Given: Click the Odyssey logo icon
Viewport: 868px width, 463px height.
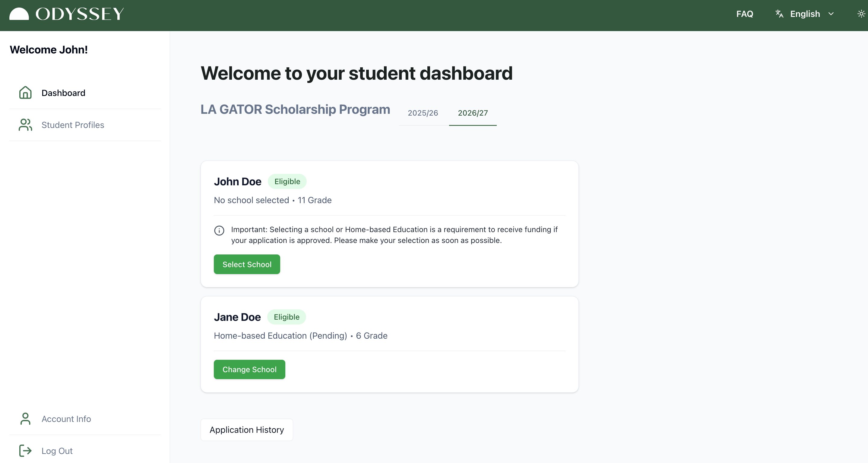Looking at the screenshot, I should point(19,14).
